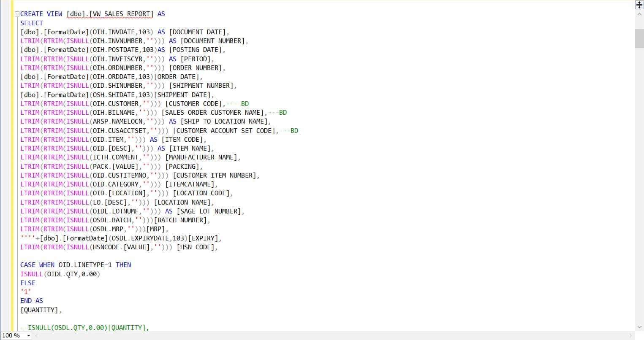Image resolution: width=644 pixels, height=340 pixels.
Task: Click the [HSN CODE] alias text
Action: tap(196, 247)
